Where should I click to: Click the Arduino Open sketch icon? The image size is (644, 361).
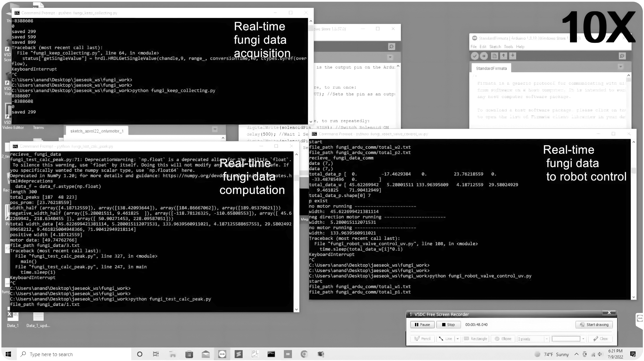pos(504,56)
